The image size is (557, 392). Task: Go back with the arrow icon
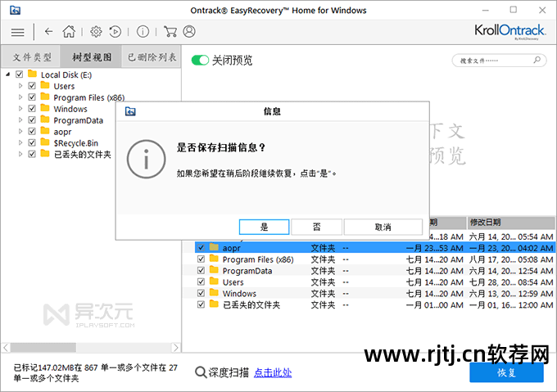pos(48,32)
